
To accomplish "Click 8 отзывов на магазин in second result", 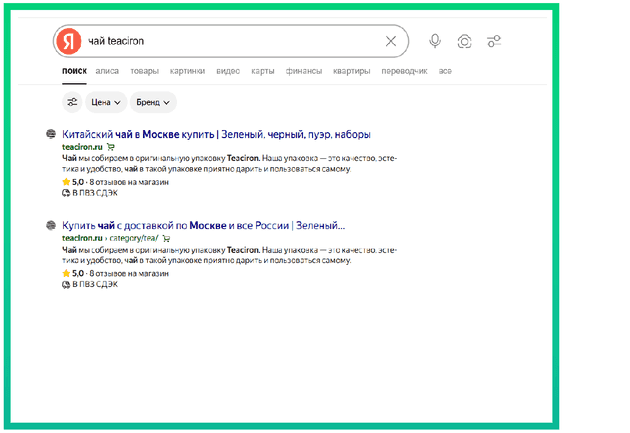I will point(129,273).
